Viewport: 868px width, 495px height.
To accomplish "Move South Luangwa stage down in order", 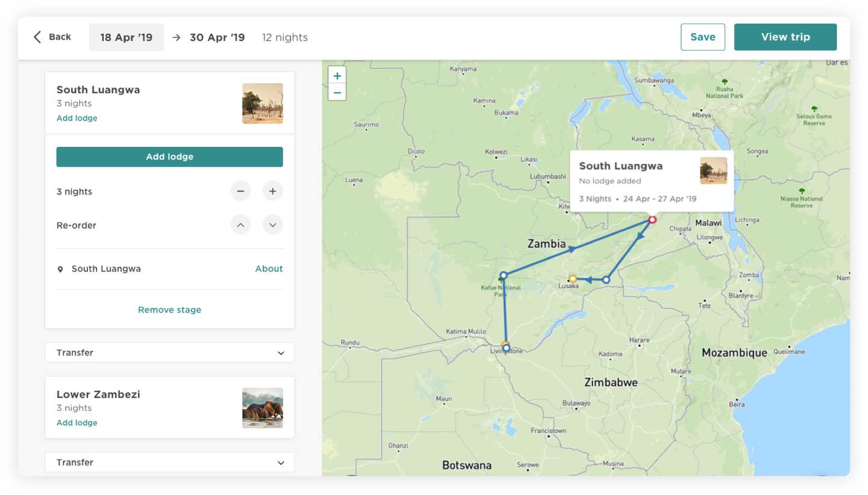I will 272,225.
